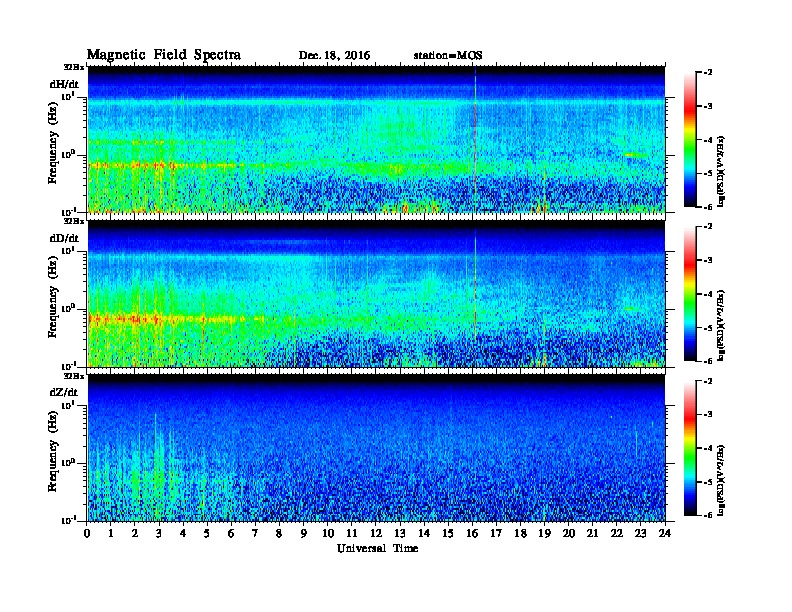Click the -2 value on dH/dt color bar
Viewport: 792px width, 612px height.
708,73
